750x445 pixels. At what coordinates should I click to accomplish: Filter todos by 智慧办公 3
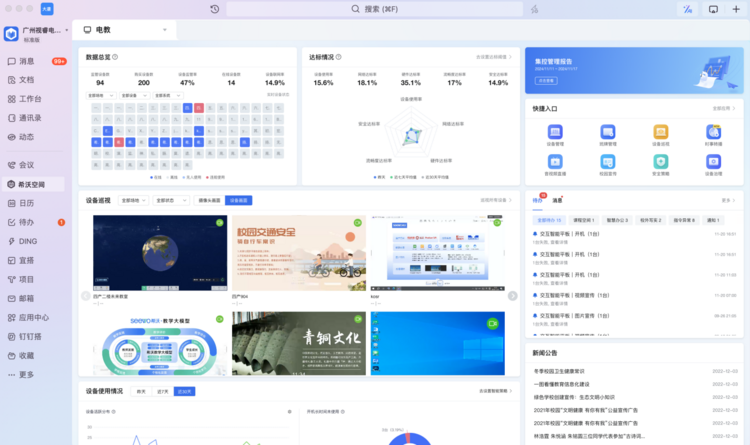pos(617,220)
